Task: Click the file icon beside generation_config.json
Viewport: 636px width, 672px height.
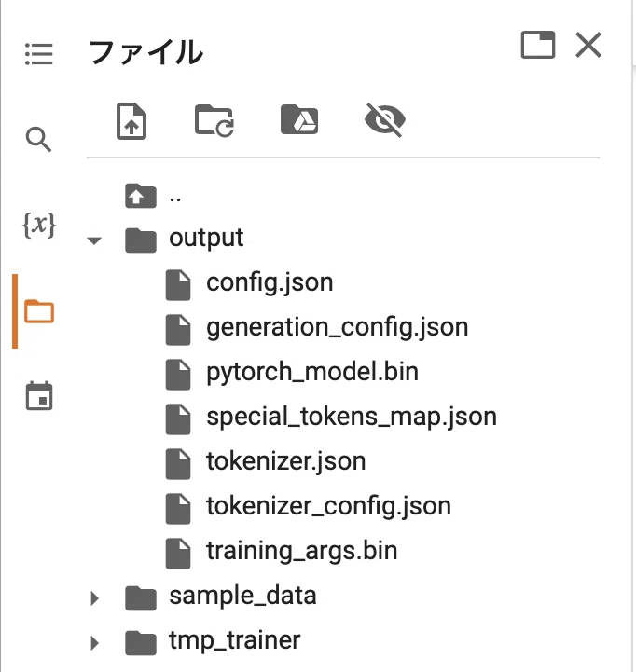Action: tap(178, 330)
